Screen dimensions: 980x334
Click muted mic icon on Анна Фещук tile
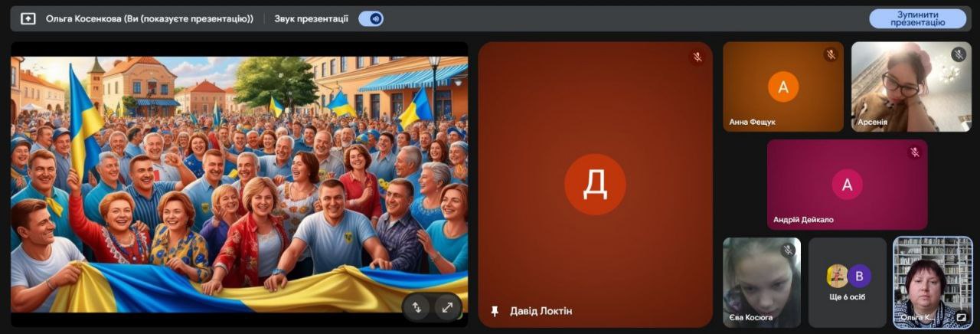[x=831, y=54]
